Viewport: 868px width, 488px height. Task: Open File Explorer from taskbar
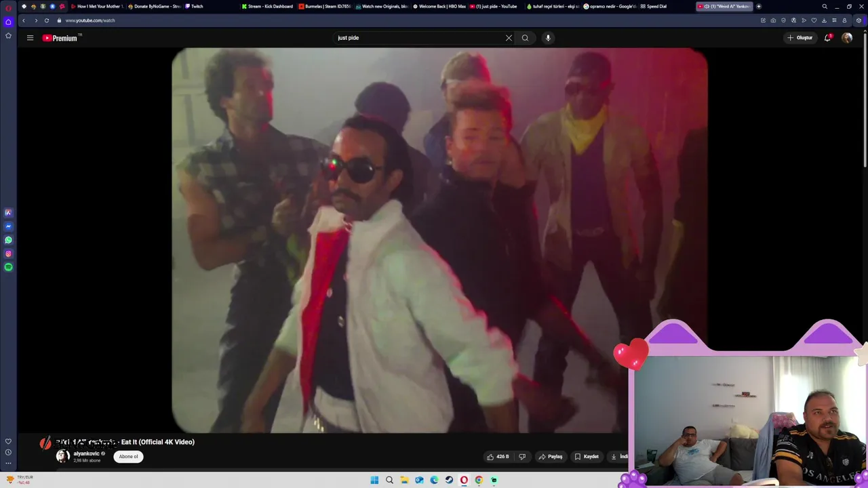point(404,480)
